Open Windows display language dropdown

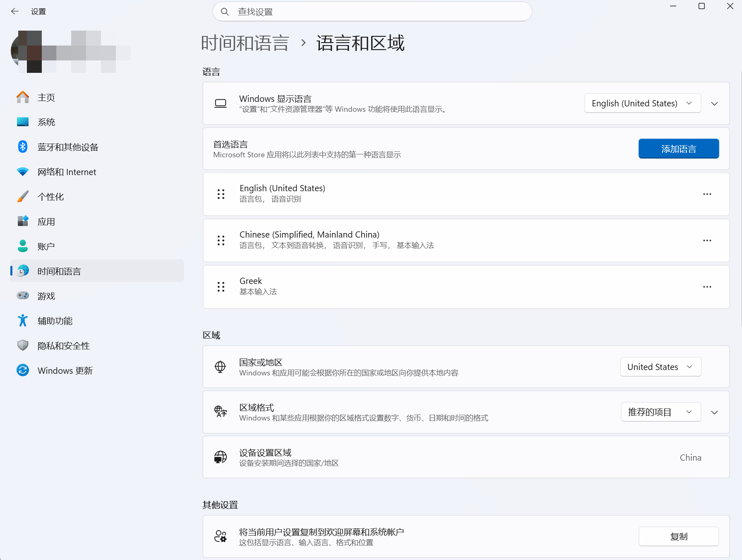(x=643, y=103)
